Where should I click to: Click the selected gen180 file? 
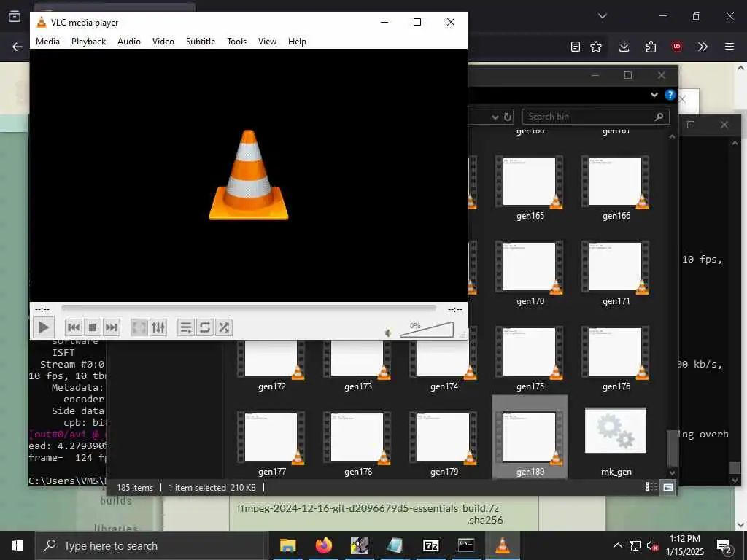530,437
